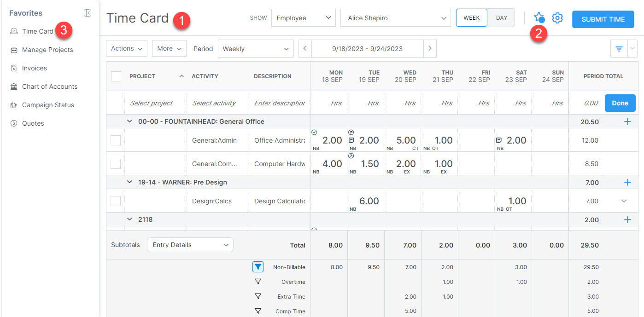Open the Actions menu
This screenshot has width=644, height=317.
coord(126,48)
